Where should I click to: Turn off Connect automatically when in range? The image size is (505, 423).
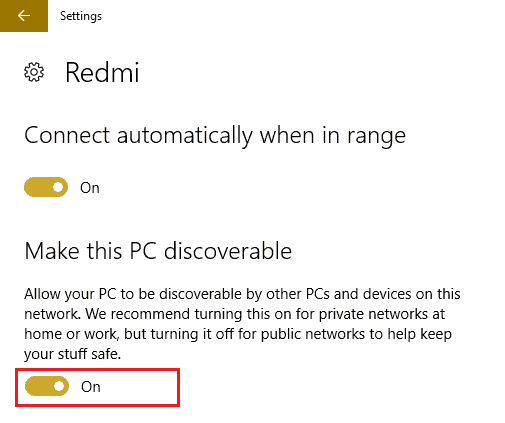46,187
